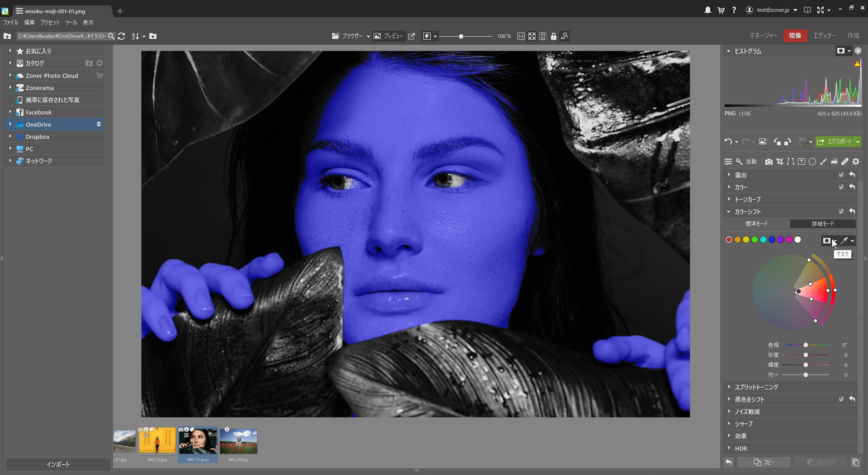Image resolution: width=868 pixels, height=475 pixels.
Task: Select the Crop tool icon
Action: pyautogui.click(x=780, y=161)
